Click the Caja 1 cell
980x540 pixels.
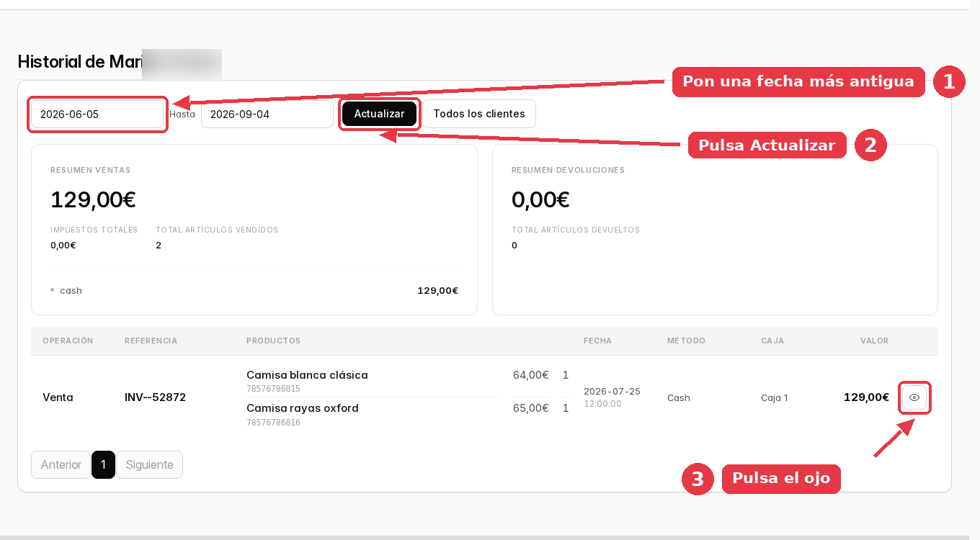point(775,397)
